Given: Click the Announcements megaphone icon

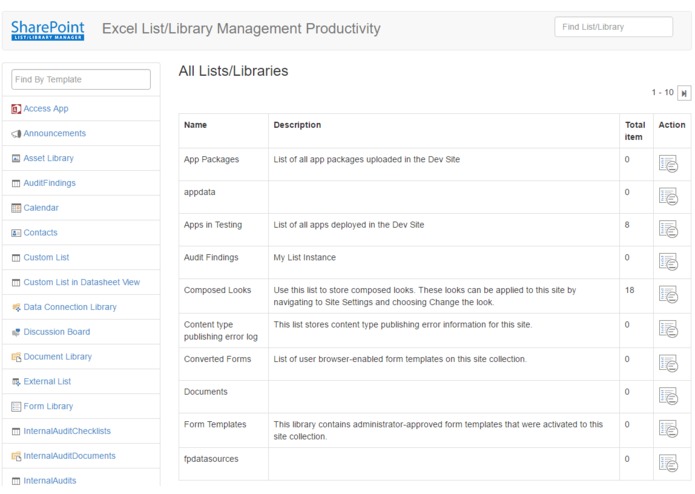Looking at the screenshot, I should point(16,134).
